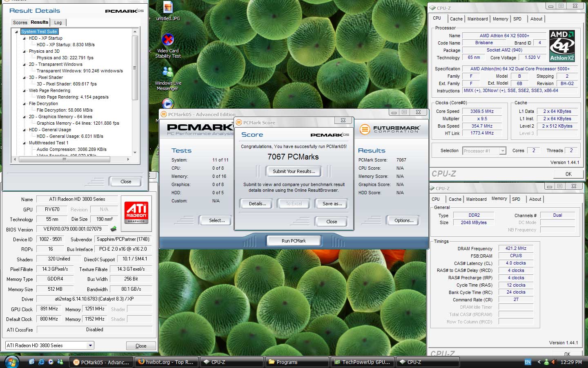Switch to hwbot.org Firefox taskbar button
588x368 pixels.
[166, 362]
